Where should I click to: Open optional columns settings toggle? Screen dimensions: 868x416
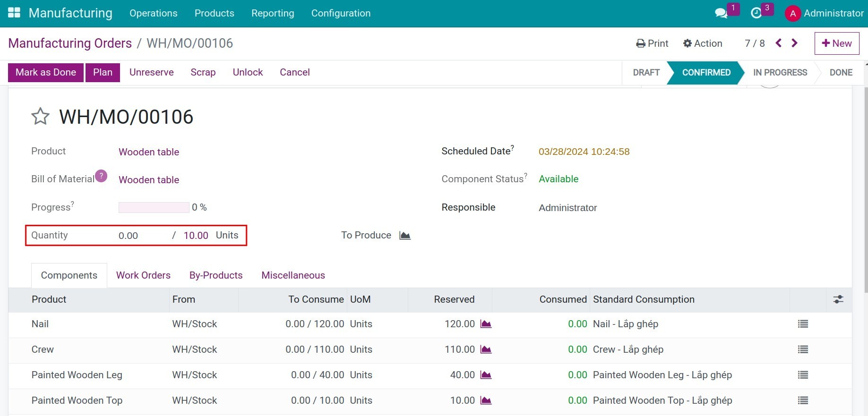pyautogui.click(x=838, y=299)
